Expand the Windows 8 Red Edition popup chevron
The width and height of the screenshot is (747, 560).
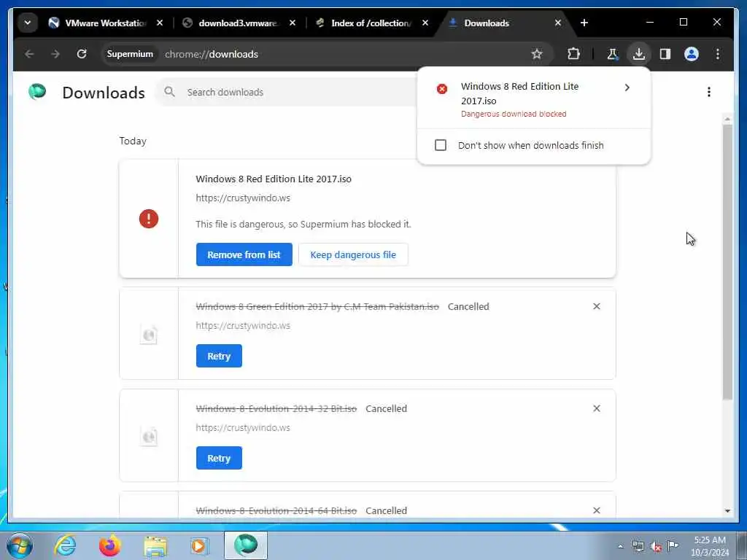click(x=627, y=87)
